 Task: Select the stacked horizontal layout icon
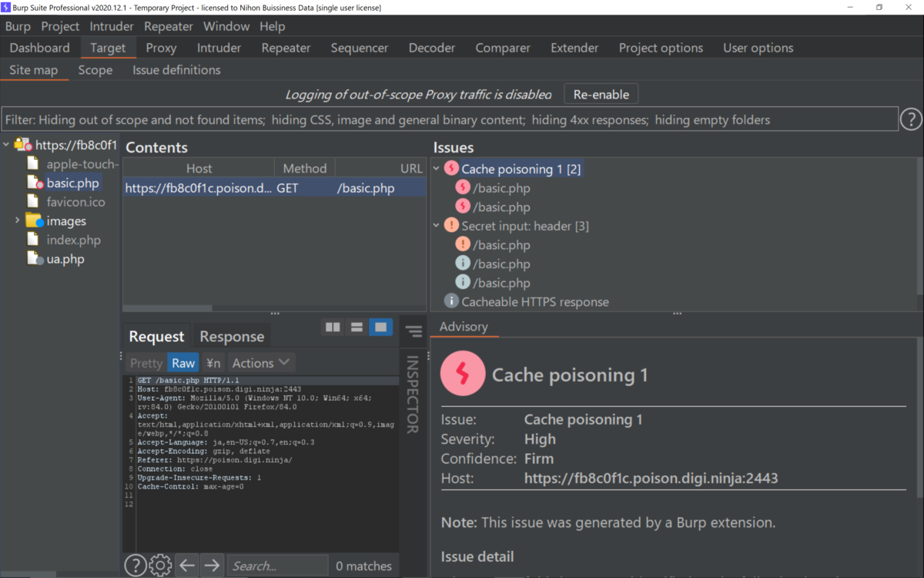click(357, 328)
